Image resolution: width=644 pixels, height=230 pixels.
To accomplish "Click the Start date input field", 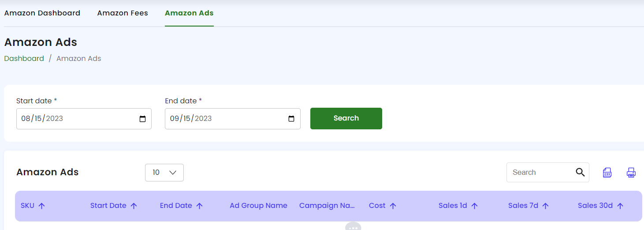I will click(x=84, y=119).
